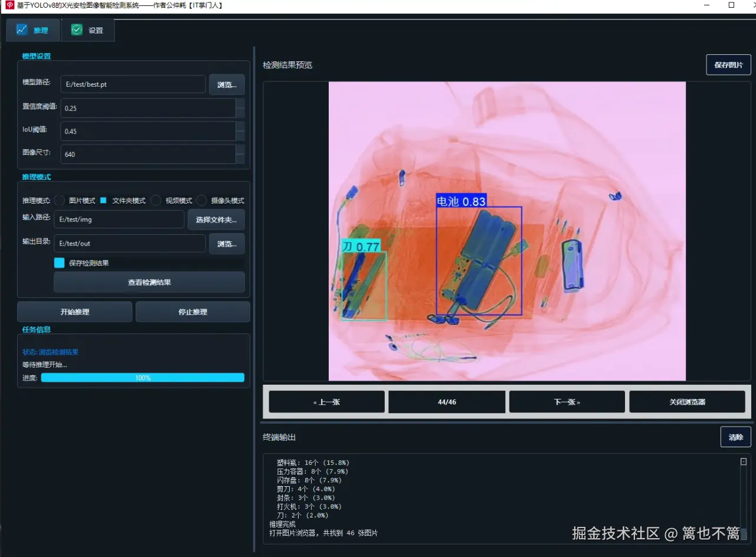Edit the 输出目录 field E:/test/out
Screen dimensions: 756x557
pyautogui.click(x=130, y=243)
